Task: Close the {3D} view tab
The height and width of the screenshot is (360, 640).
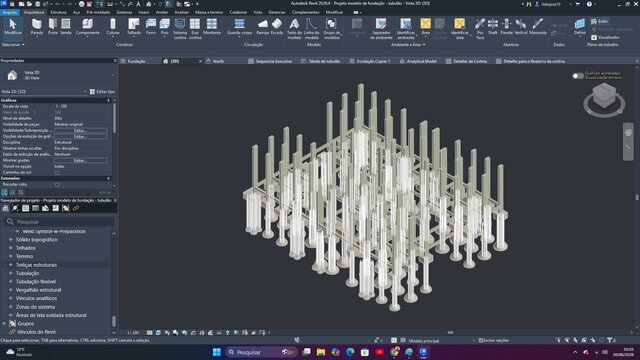Action: pyautogui.click(x=200, y=61)
